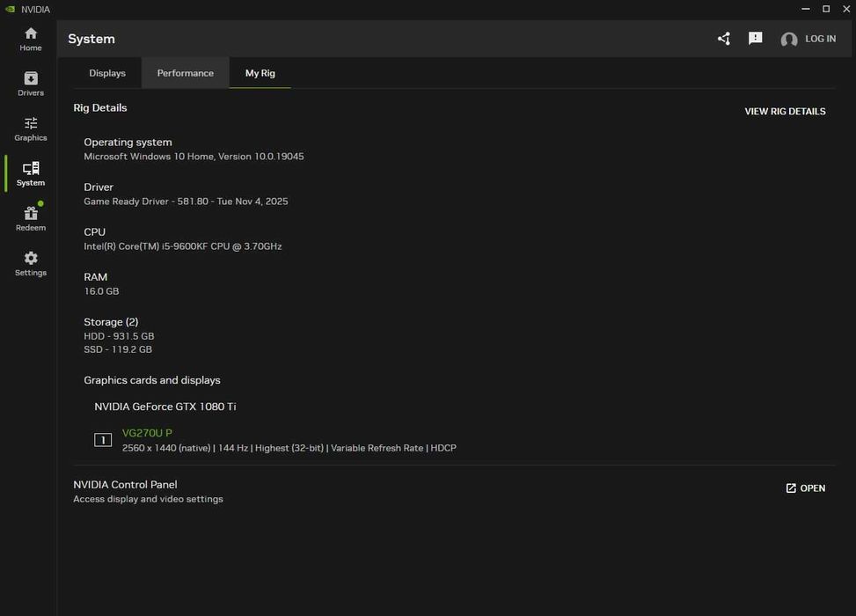Click the share icon in header
Screen dimensions: 856x616
point(724,39)
